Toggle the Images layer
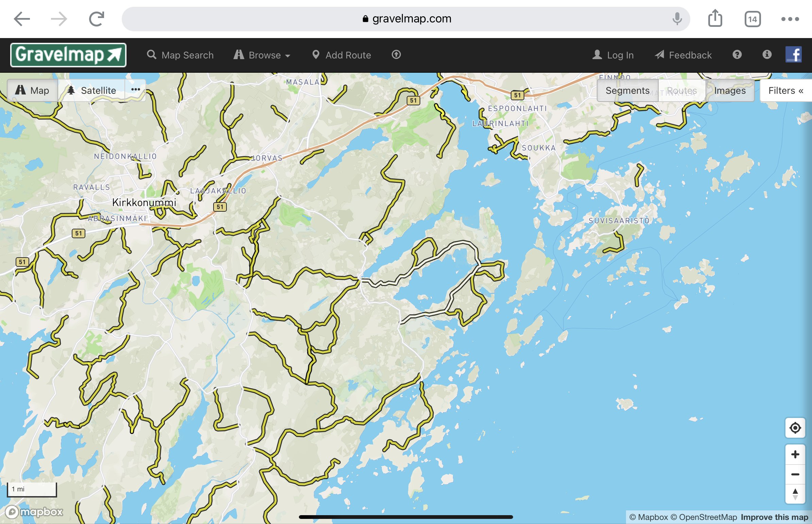The width and height of the screenshot is (812, 524). click(730, 90)
